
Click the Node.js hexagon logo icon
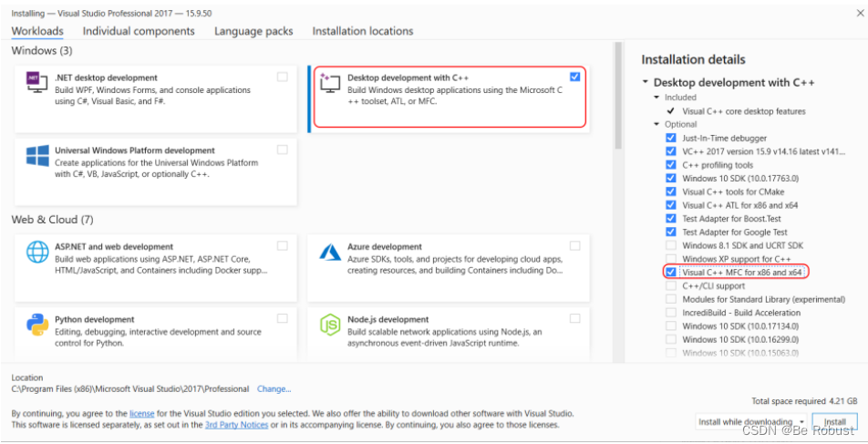(330, 325)
